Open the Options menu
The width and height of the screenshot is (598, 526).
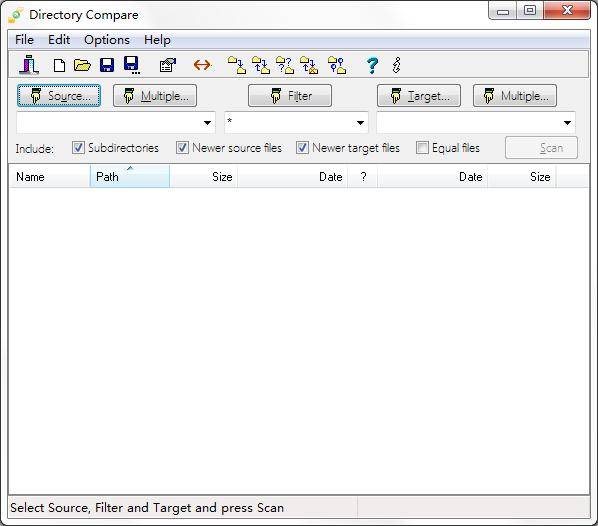tap(107, 40)
